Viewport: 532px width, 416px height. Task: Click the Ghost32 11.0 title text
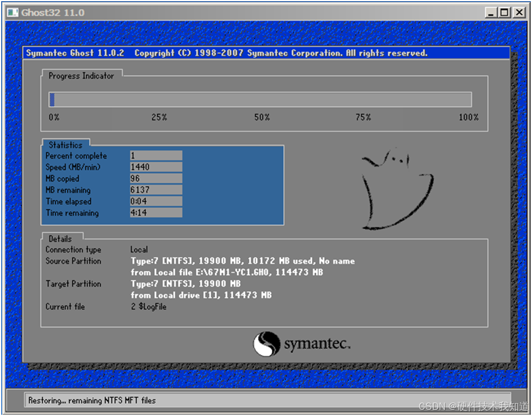53,13
